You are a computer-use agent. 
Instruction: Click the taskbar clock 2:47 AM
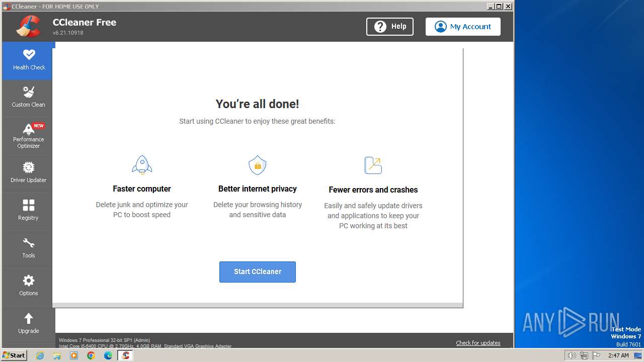[618, 355]
